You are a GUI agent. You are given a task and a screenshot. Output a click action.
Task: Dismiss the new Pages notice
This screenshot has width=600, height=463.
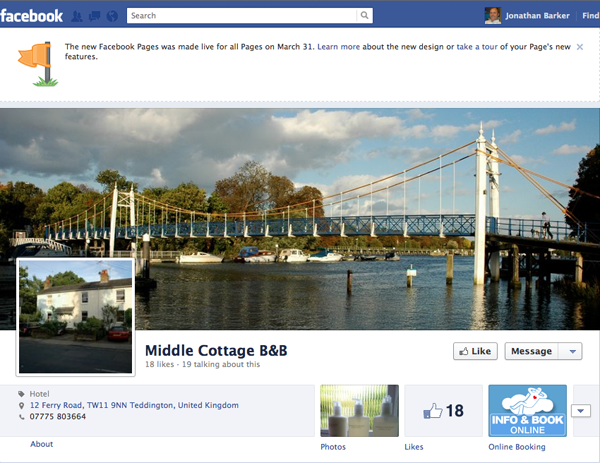(x=580, y=47)
